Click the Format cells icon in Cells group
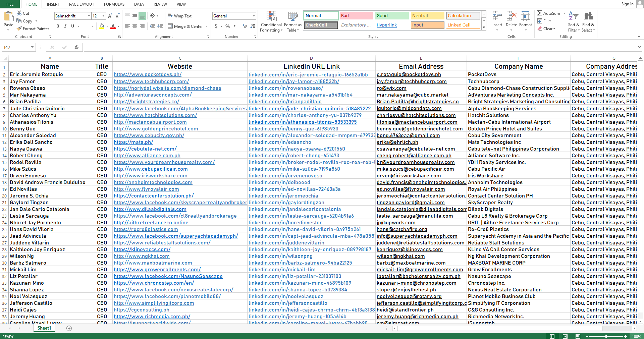The height and width of the screenshot is (339, 644). (525, 16)
